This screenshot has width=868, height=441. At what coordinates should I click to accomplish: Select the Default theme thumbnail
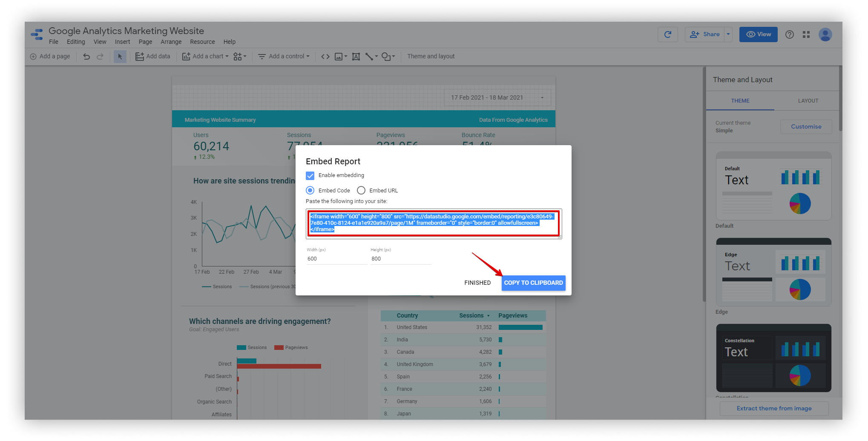[x=773, y=186]
